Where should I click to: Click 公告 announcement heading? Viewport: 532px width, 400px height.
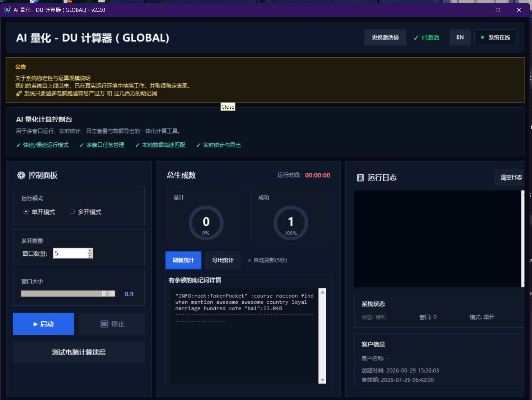tap(20, 67)
